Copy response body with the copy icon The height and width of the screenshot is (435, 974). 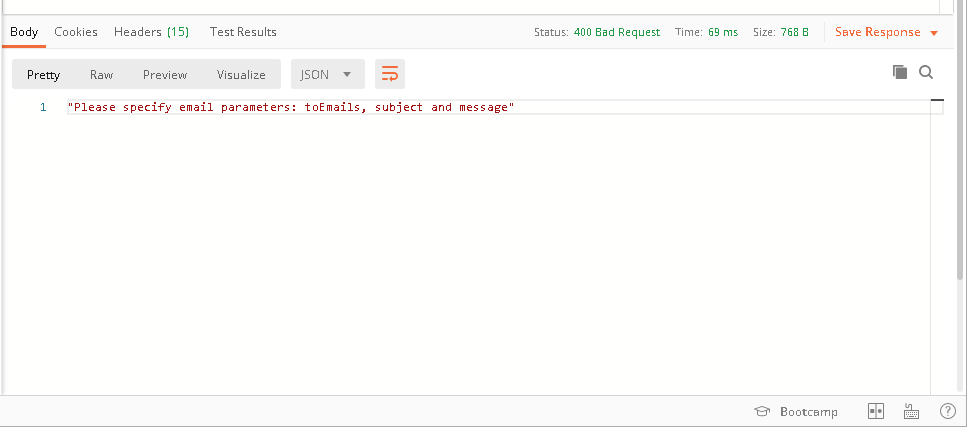click(899, 72)
